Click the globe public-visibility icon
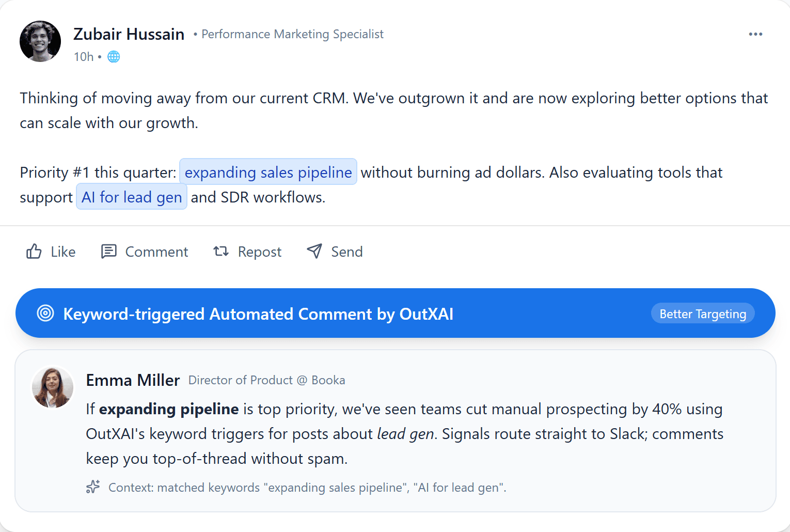Viewport: 790px width, 532px height. [113, 56]
